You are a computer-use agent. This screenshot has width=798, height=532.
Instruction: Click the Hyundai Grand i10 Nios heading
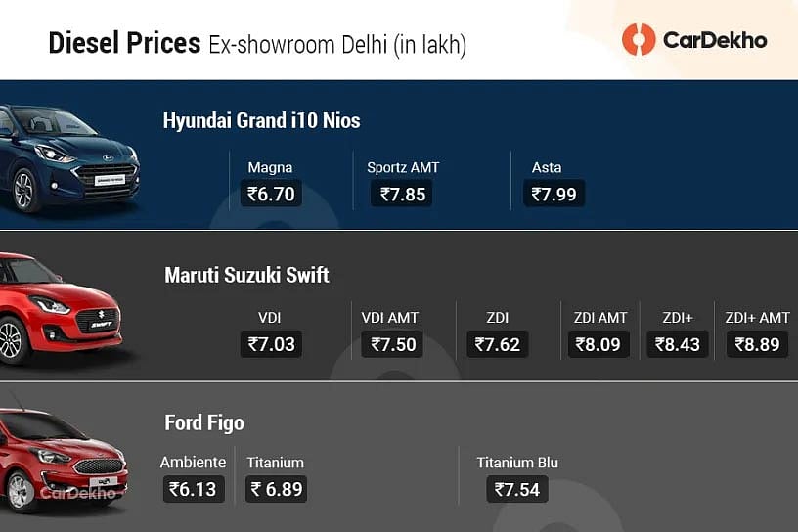coord(261,121)
